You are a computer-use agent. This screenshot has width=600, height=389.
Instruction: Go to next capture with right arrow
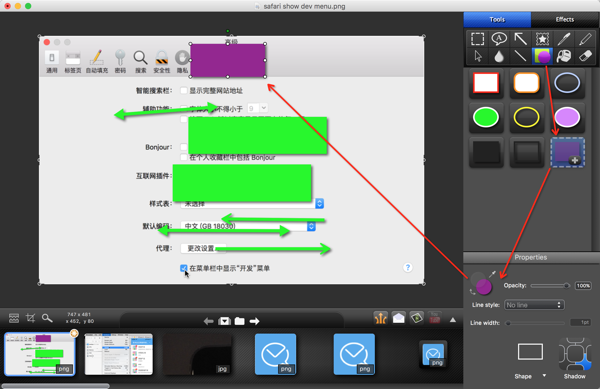click(254, 321)
